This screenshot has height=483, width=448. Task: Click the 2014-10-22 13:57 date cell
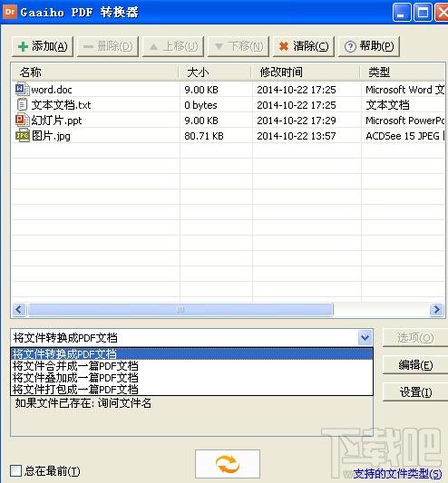[x=297, y=136]
